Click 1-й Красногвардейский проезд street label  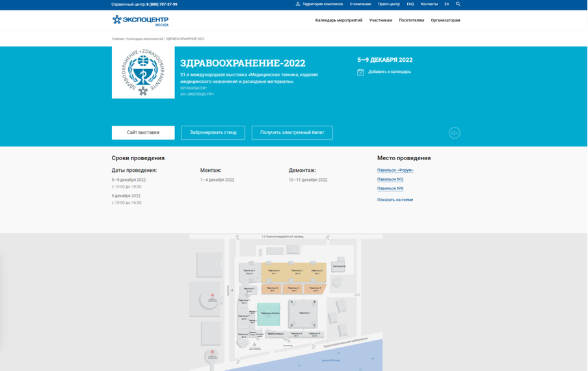(x=282, y=237)
